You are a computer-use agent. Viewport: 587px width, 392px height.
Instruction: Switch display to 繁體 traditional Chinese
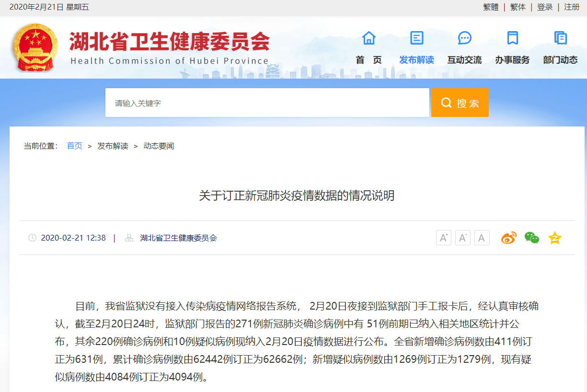(491, 7)
